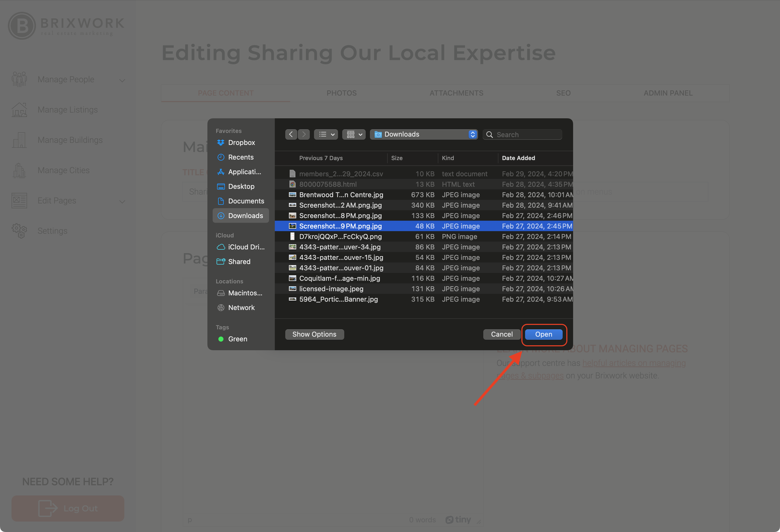Click the forward navigation arrow in file dialog

(x=304, y=134)
